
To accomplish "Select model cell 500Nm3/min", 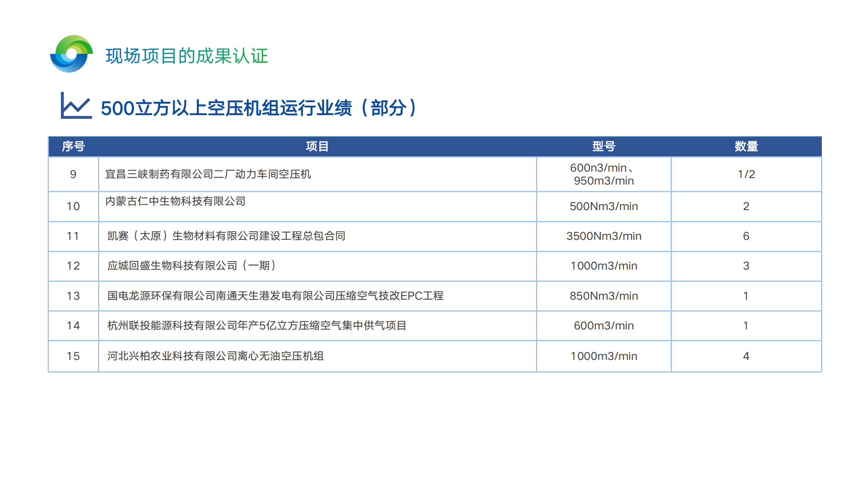I will point(604,206).
